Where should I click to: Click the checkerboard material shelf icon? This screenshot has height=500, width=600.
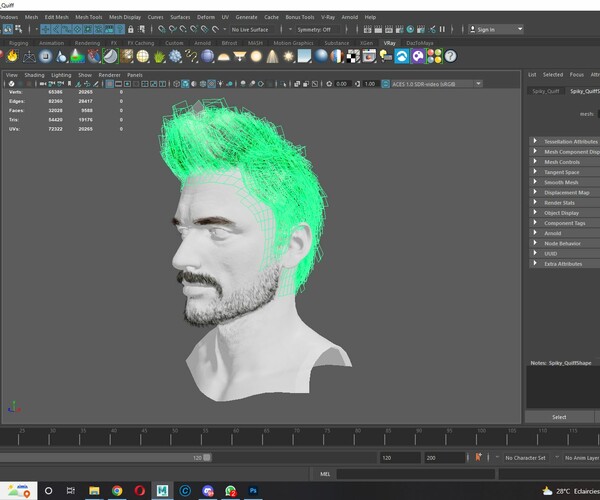pos(353,56)
